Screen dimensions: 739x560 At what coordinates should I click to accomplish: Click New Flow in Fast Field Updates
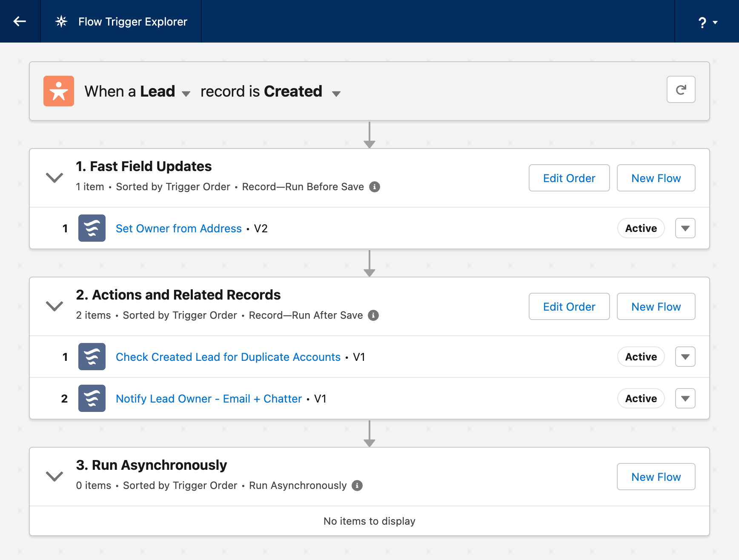pos(656,178)
